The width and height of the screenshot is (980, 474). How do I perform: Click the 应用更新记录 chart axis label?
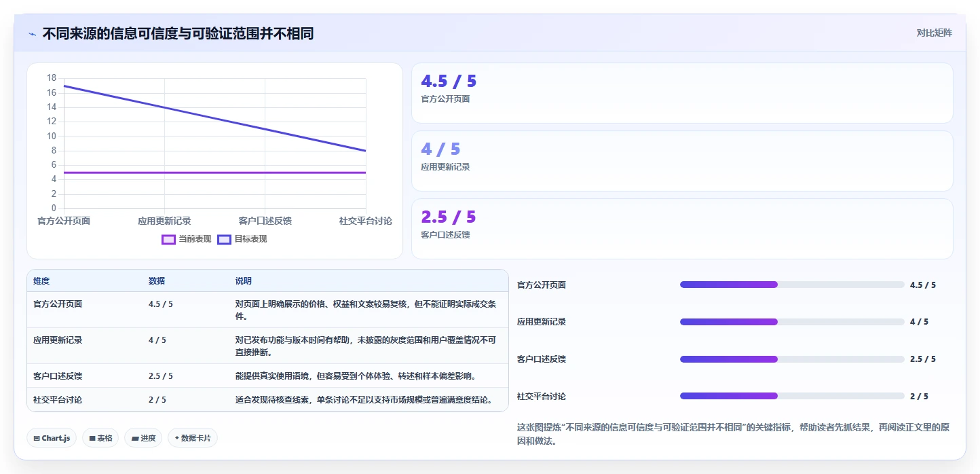pyautogui.click(x=164, y=221)
